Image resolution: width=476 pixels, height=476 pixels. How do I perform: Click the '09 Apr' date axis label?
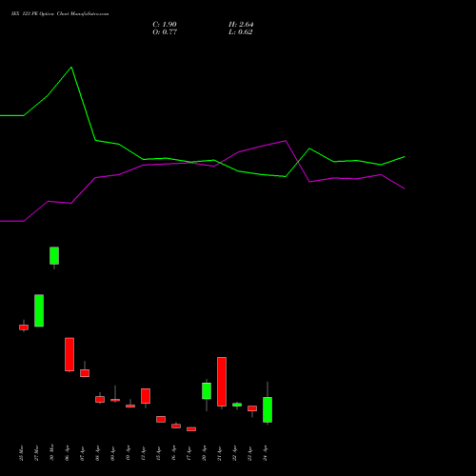click(112, 453)
